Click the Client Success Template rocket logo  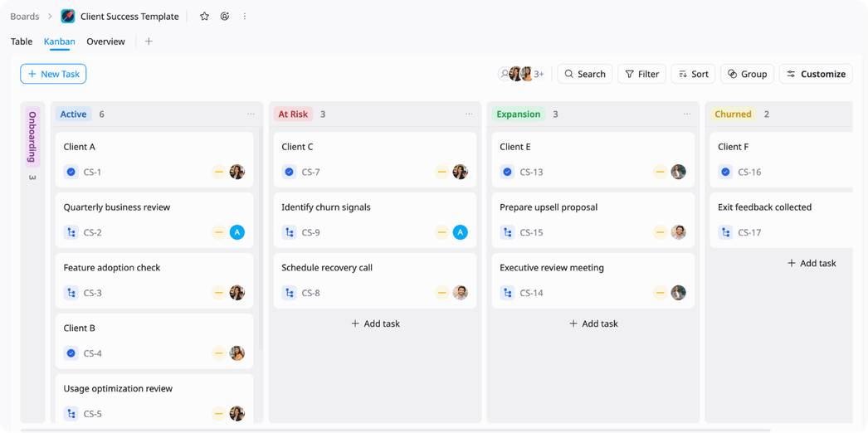click(68, 17)
